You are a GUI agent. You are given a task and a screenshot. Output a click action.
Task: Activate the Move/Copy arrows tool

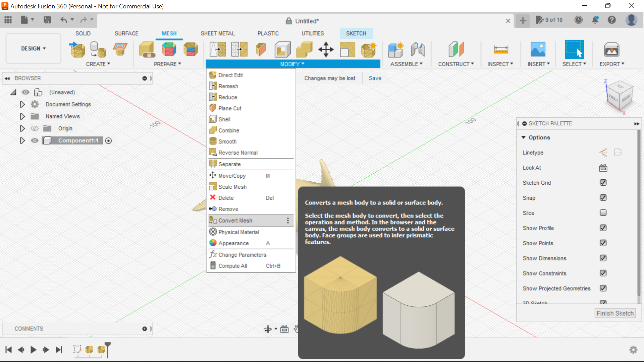326,49
